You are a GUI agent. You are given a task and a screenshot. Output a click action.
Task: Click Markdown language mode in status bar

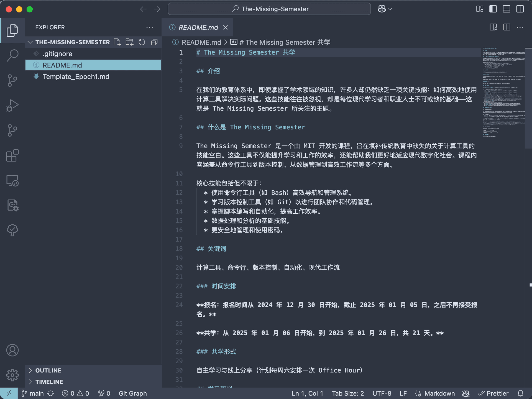coord(439,393)
